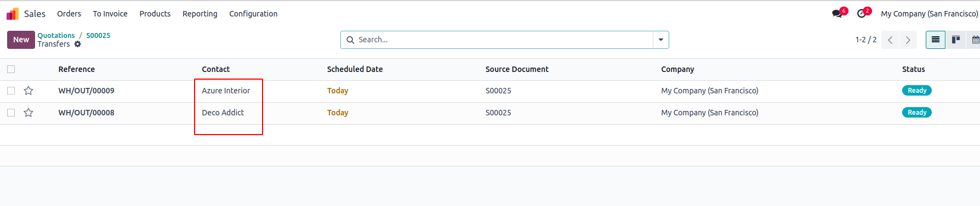Star the WH/OUT/00008 transfer
980x206 pixels.
click(29, 113)
